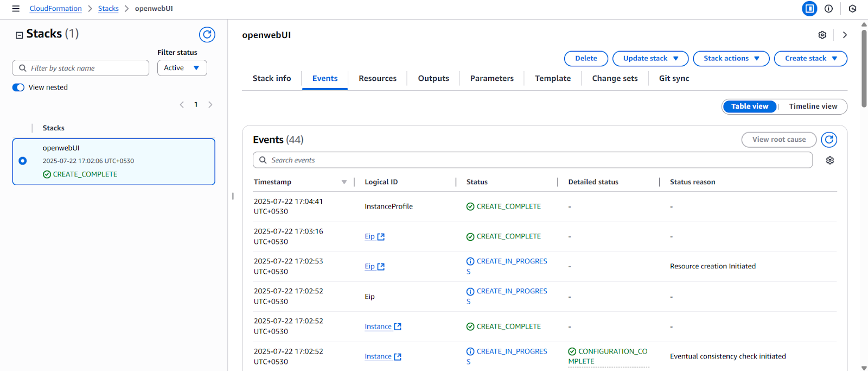Click the page vertical scrollbar
This screenshot has width=868, height=371.
pos(864,68)
